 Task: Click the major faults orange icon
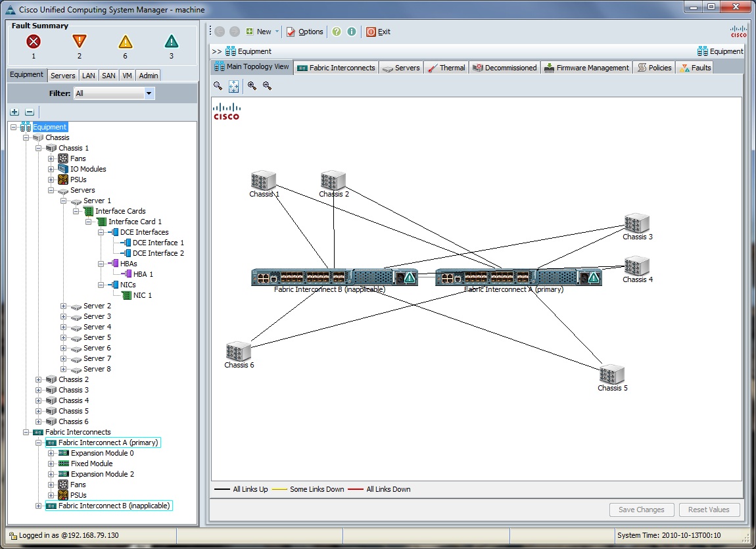80,42
